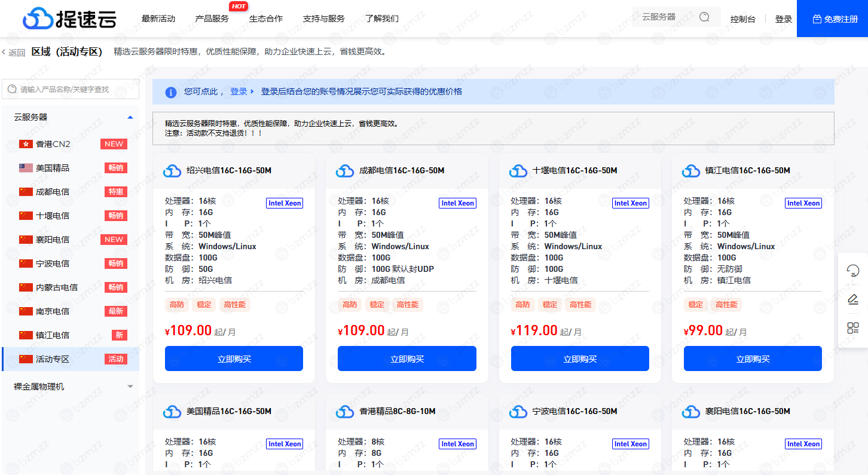
Task: Open the 生态合作 menu
Action: (x=266, y=19)
